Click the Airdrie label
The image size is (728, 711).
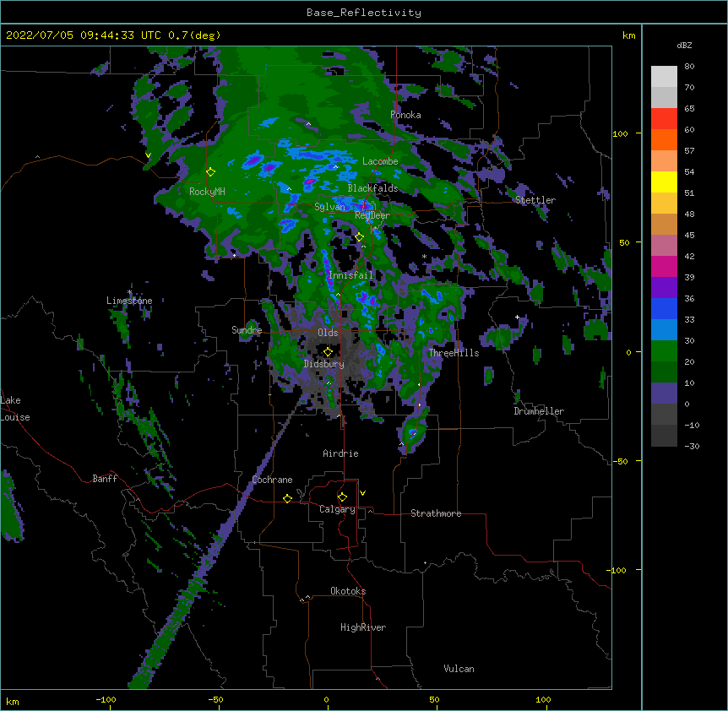point(341,453)
